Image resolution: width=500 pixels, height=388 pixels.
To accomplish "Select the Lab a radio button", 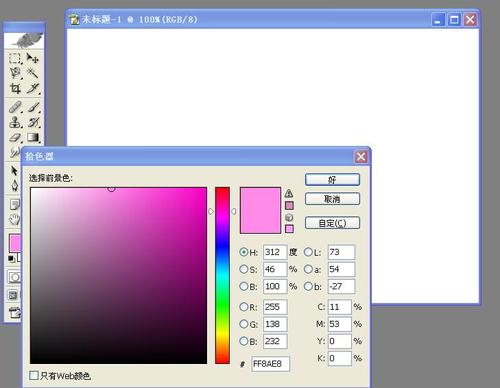I will [x=308, y=269].
